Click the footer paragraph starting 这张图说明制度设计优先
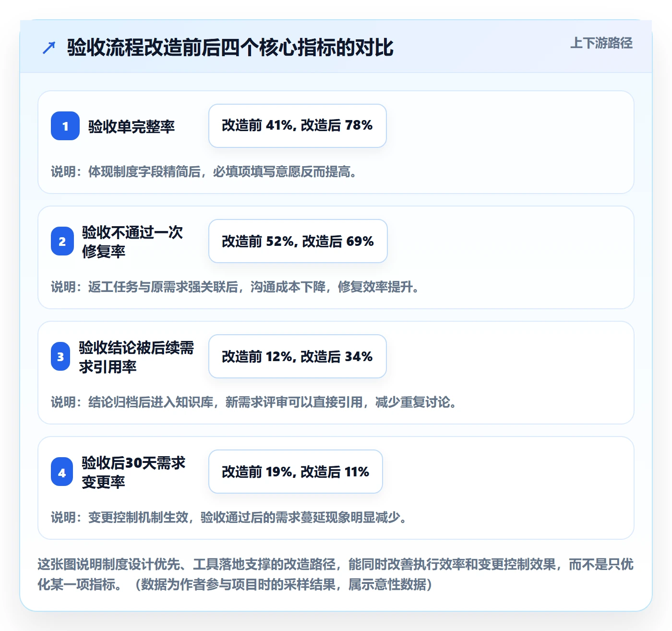This screenshot has width=672, height=631. point(336,574)
